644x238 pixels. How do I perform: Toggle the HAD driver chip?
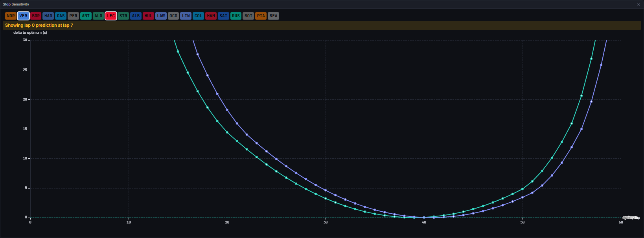(x=48, y=16)
